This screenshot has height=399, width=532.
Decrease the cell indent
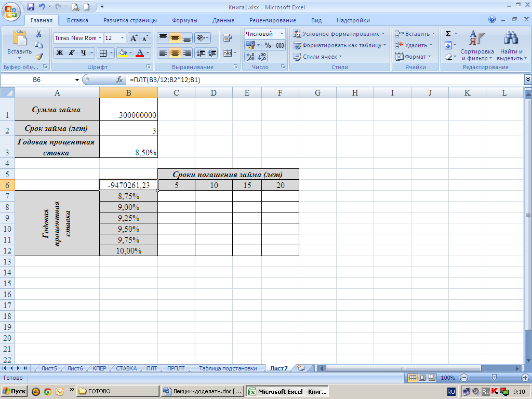[201, 53]
